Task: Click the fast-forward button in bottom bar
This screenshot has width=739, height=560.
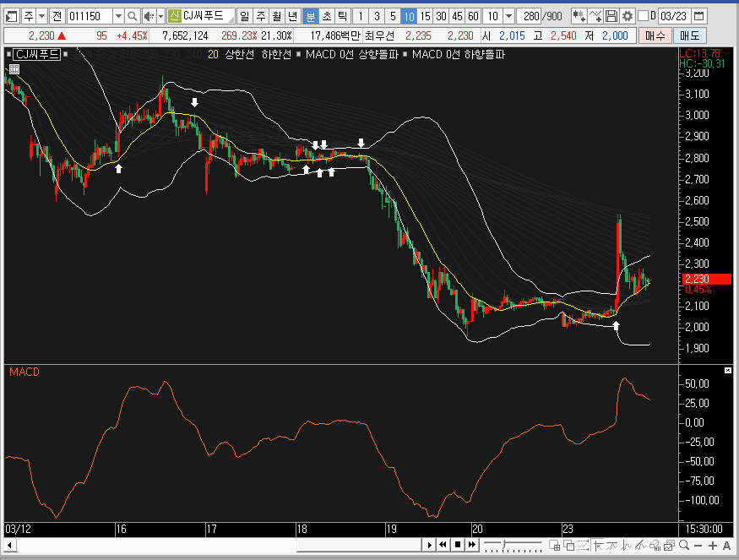Action: pyautogui.click(x=472, y=545)
